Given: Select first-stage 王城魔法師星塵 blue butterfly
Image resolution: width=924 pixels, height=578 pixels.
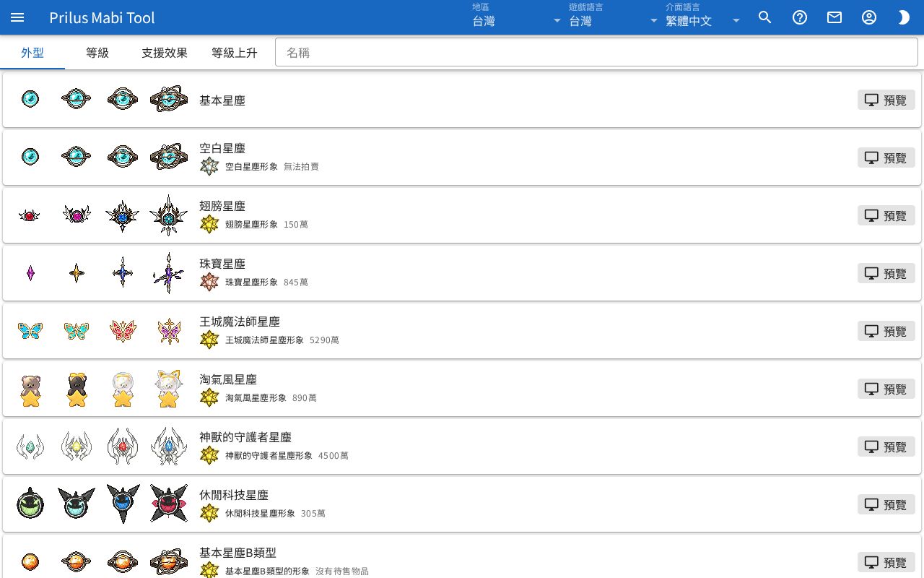Looking at the screenshot, I should click(x=30, y=331).
